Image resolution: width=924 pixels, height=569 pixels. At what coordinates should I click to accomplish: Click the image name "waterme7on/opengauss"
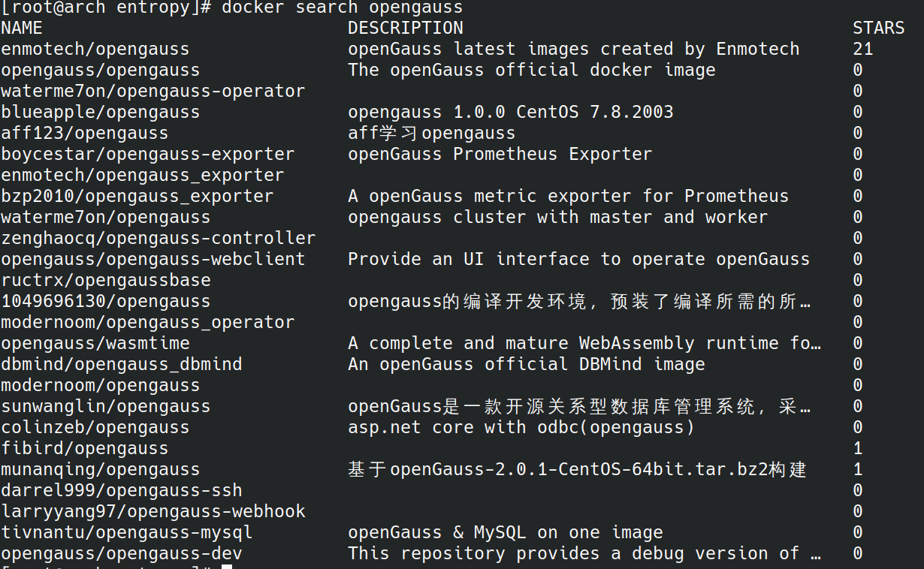[x=105, y=218]
